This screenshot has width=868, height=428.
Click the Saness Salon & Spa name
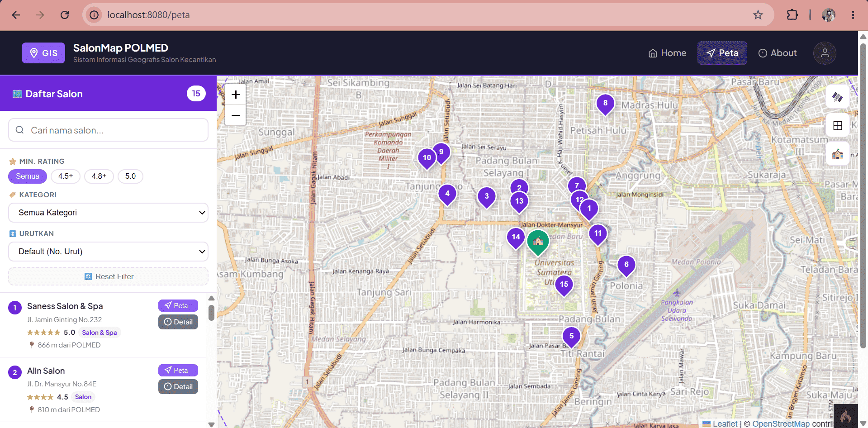point(65,306)
